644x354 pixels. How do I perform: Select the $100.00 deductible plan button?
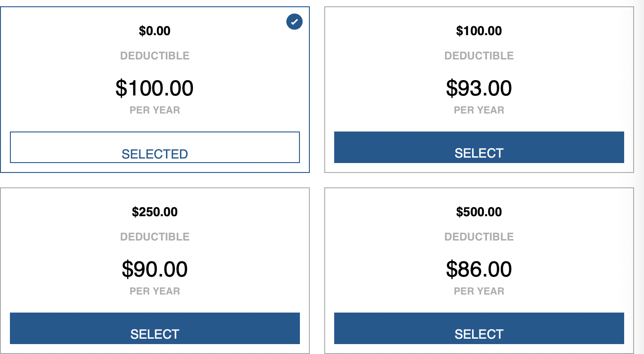point(479,147)
